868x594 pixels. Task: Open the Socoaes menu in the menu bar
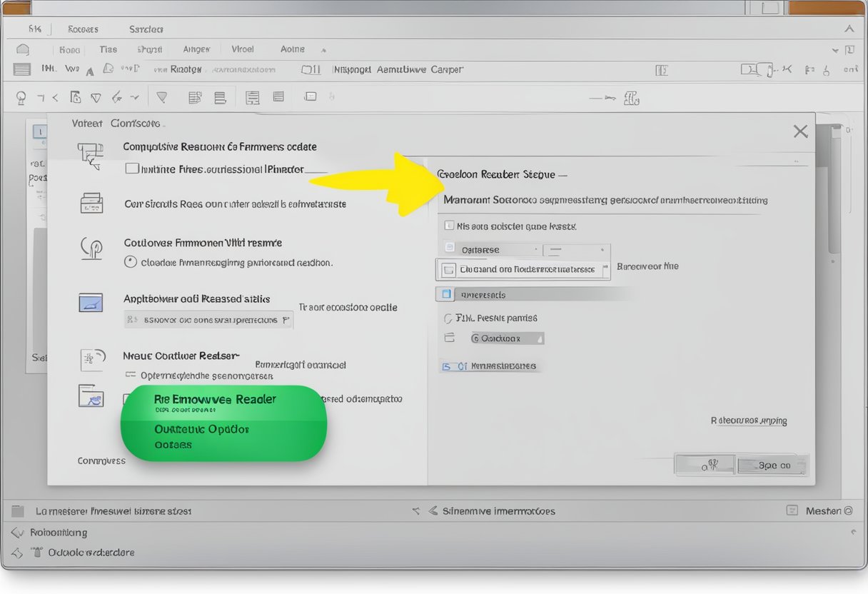(82, 29)
